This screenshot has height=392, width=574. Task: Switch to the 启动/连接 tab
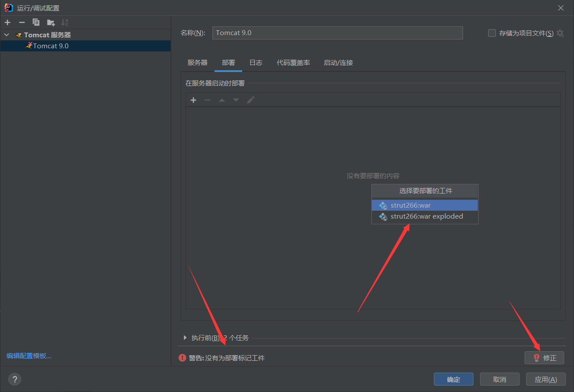tap(338, 63)
